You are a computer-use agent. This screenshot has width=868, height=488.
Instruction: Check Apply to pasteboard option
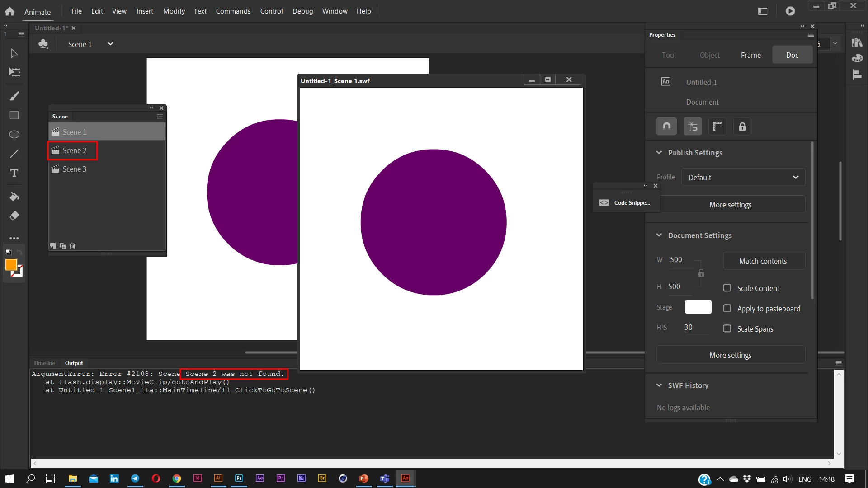[x=727, y=308]
